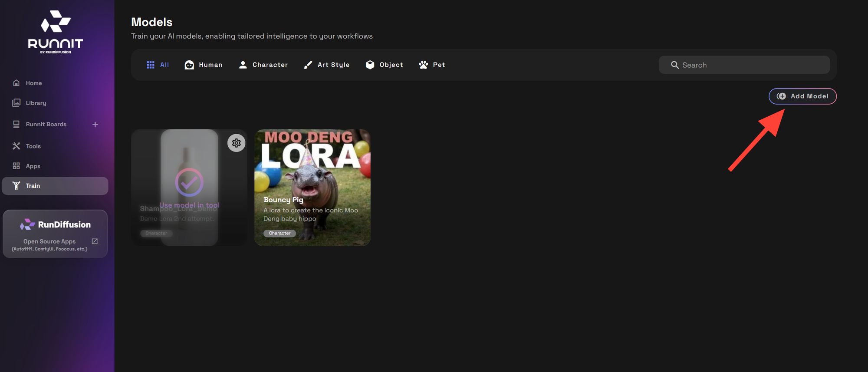Open the Shampoo Lora demo model card
Screen dimensions: 868x372
point(189,188)
